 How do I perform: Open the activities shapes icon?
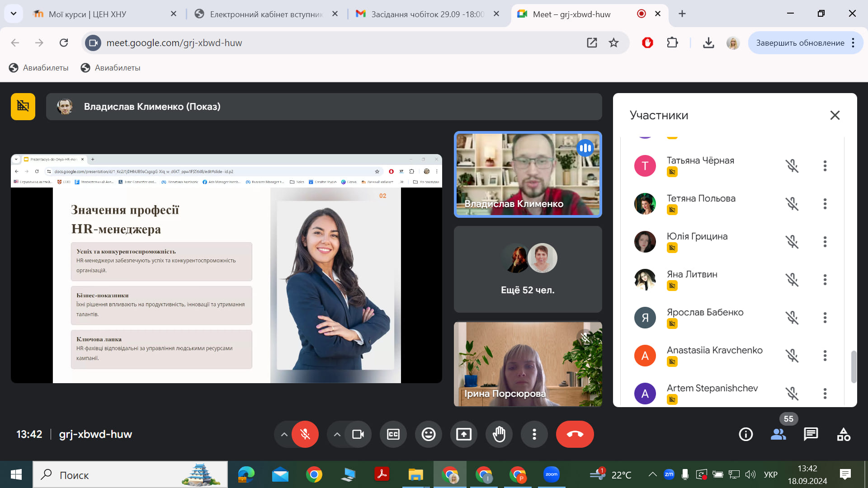(x=843, y=434)
